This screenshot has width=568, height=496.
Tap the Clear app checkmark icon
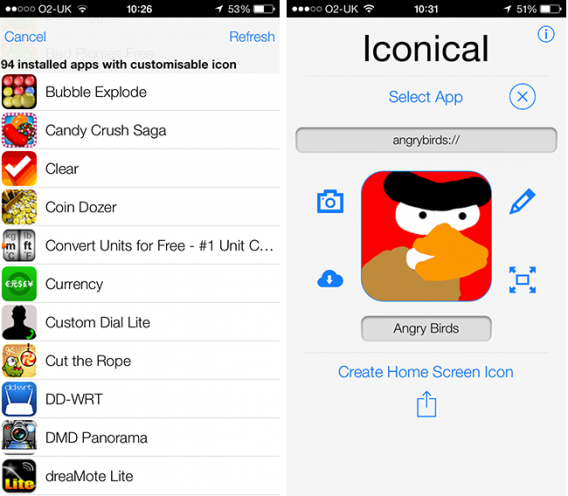(x=19, y=168)
